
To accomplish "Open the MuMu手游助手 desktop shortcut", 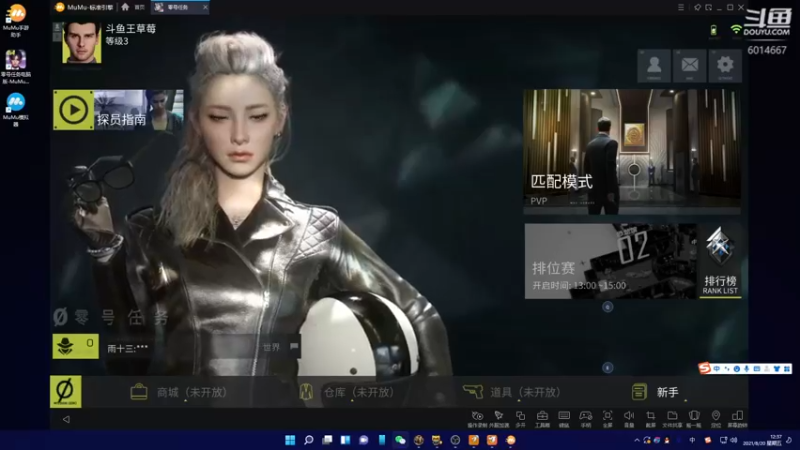I will click(16, 20).
